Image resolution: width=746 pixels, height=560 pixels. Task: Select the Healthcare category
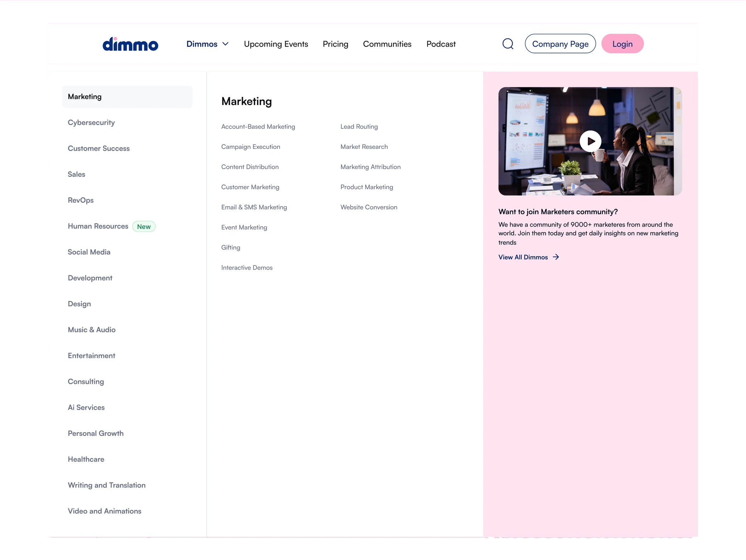point(86,459)
